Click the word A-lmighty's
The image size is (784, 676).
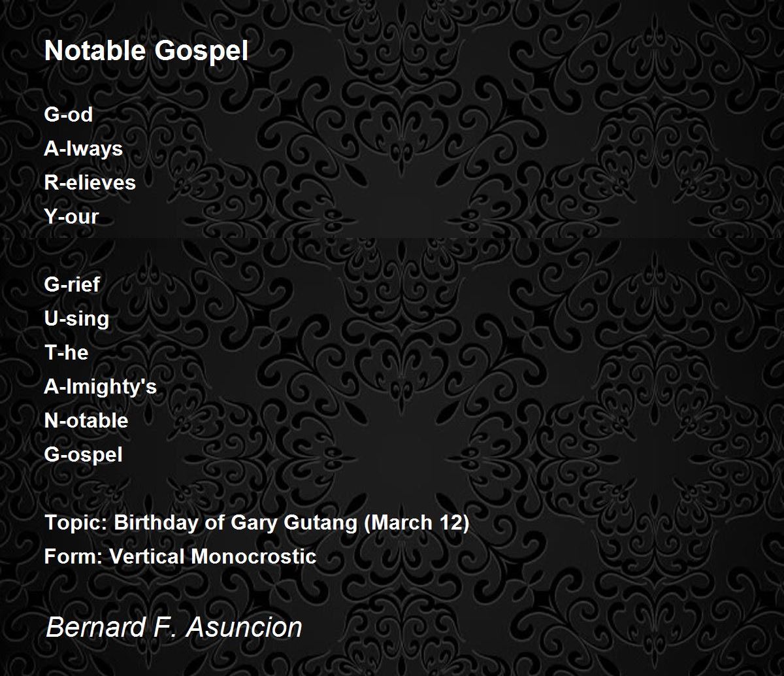[x=101, y=387]
